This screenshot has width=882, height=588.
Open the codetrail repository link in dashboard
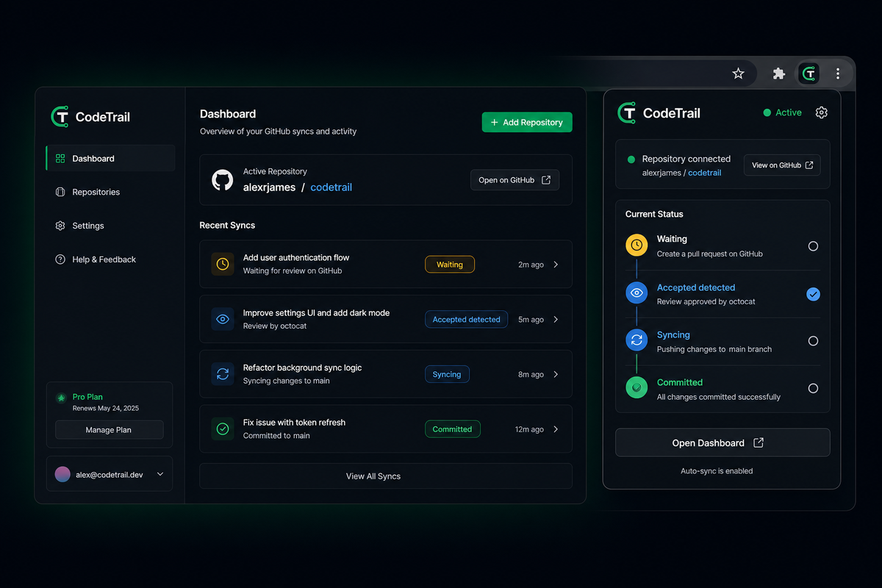[331, 187]
